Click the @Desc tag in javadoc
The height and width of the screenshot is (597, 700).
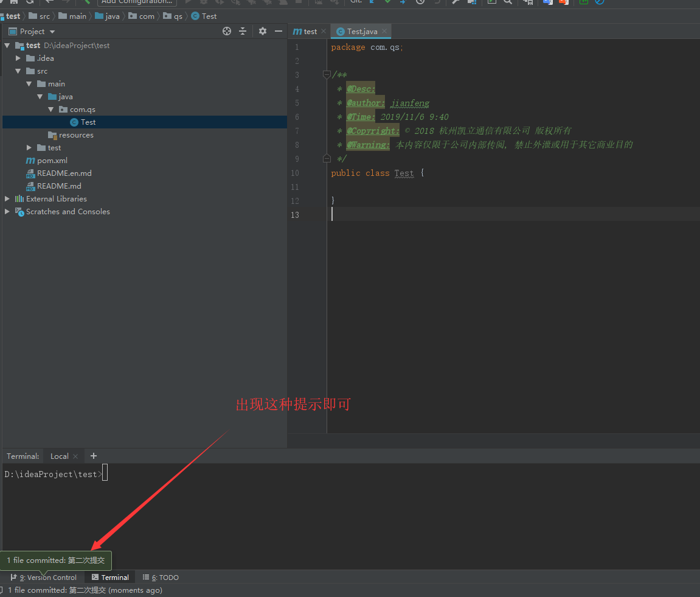(x=361, y=88)
